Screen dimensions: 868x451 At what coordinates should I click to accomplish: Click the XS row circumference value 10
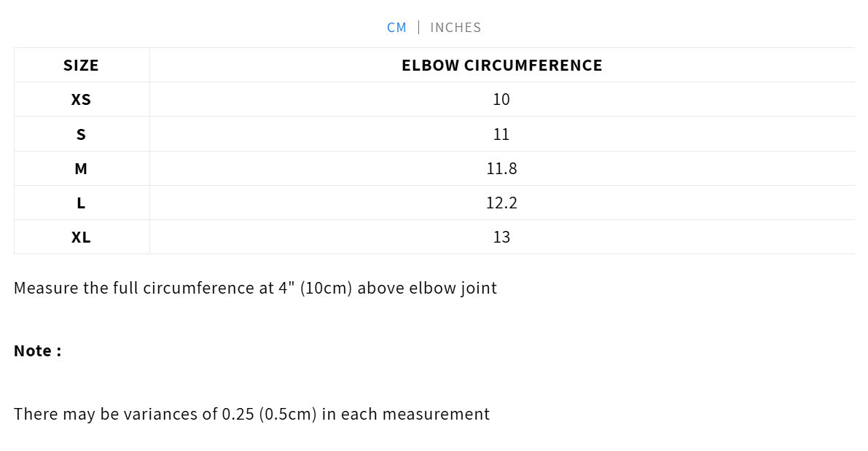(x=501, y=100)
